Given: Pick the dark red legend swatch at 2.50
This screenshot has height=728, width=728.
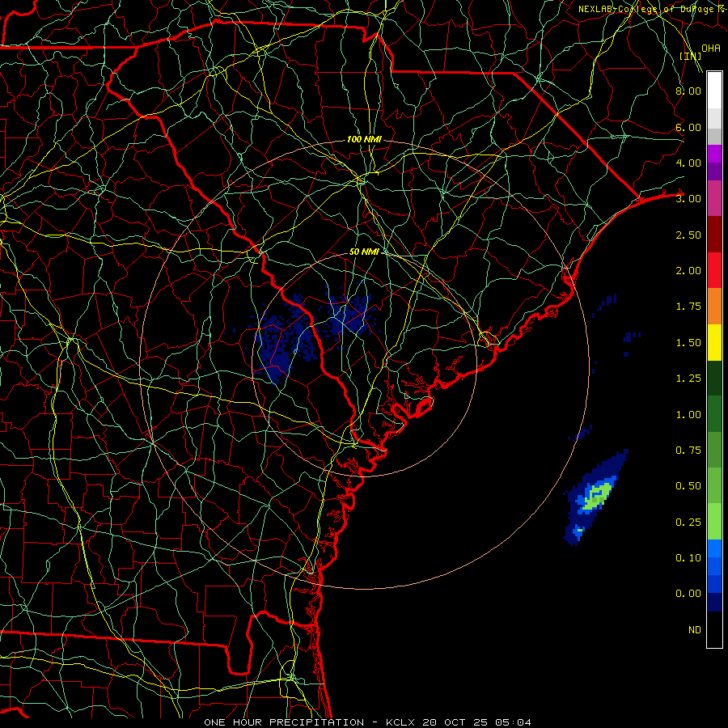Looking at the screenshot, I should (x=714, y=235).
